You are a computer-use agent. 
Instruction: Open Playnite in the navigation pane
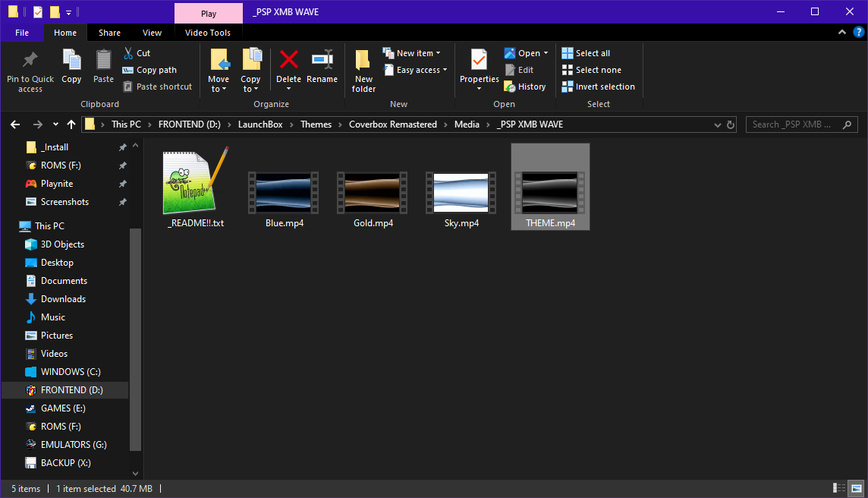click(57, 184)
